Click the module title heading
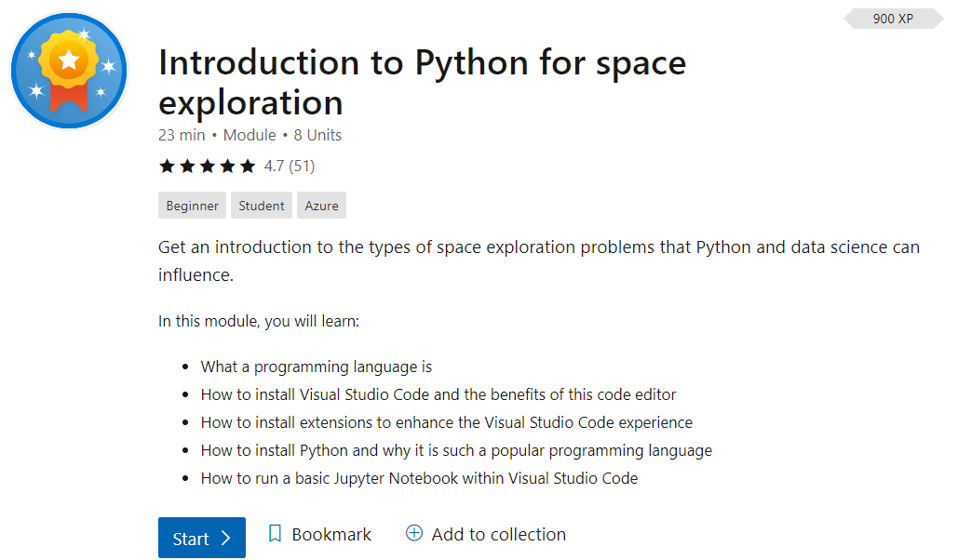 (422, 82)
